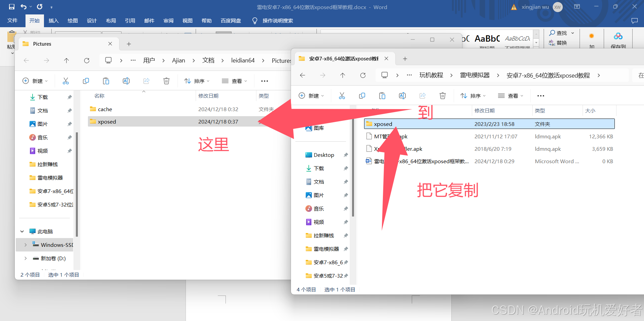Paste in xposed tutorial window toolbar
This screenshot has height=321, width=644.
point(382,96)
